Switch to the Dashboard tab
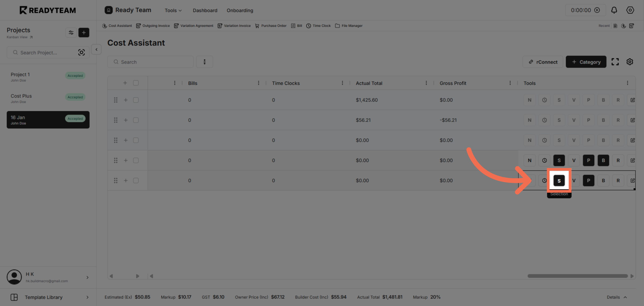Image resolution: width=644 pixels, height=306 pixels. point(205,10)
